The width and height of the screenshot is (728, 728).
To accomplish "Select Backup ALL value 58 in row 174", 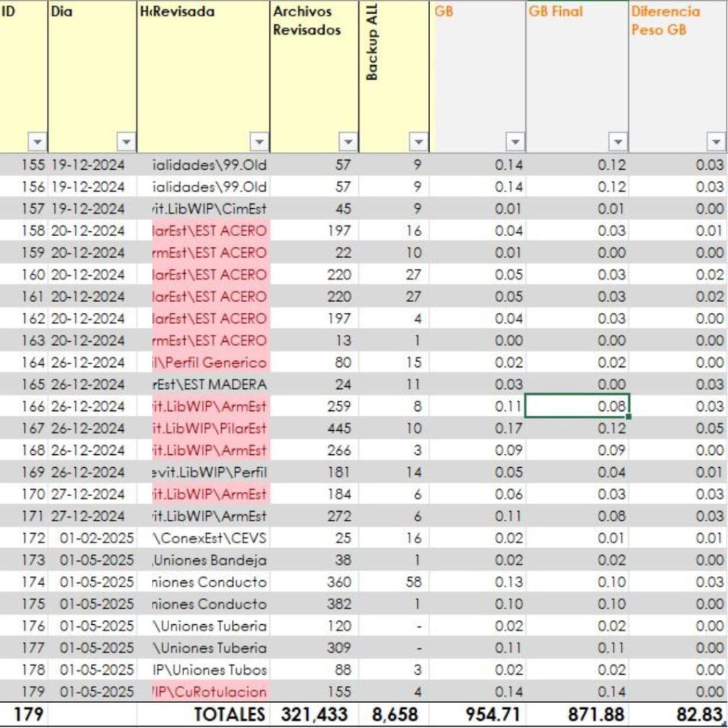I will coord(395,582).
